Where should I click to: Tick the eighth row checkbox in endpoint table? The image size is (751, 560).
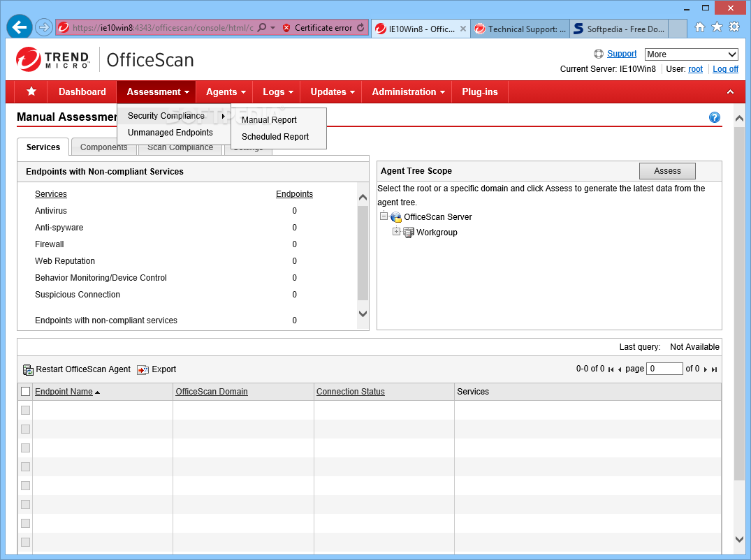click(x=26, y=542)
